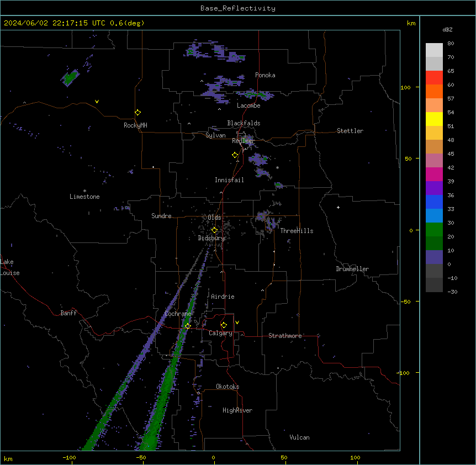476x465 pixels.
Task: Click the yellow marker near RockyMH
Action: coord(137,113)
